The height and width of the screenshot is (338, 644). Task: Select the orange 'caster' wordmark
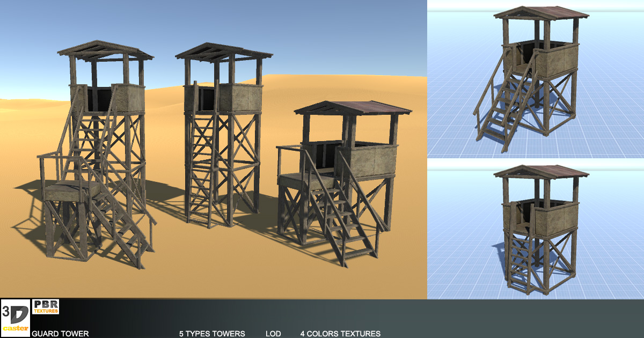pos(16,328)
